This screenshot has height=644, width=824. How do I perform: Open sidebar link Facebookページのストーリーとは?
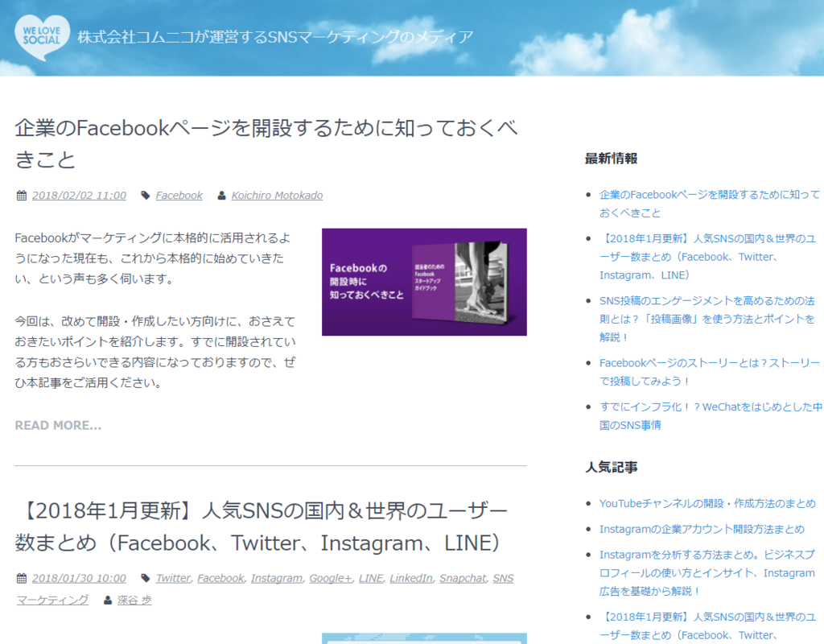click(710, 372)
